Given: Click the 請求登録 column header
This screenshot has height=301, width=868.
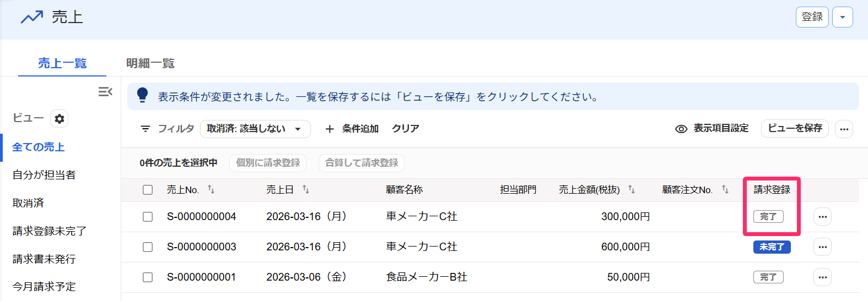Looking at the screenshot, I should pyautogui.click(x=772, y=190).
